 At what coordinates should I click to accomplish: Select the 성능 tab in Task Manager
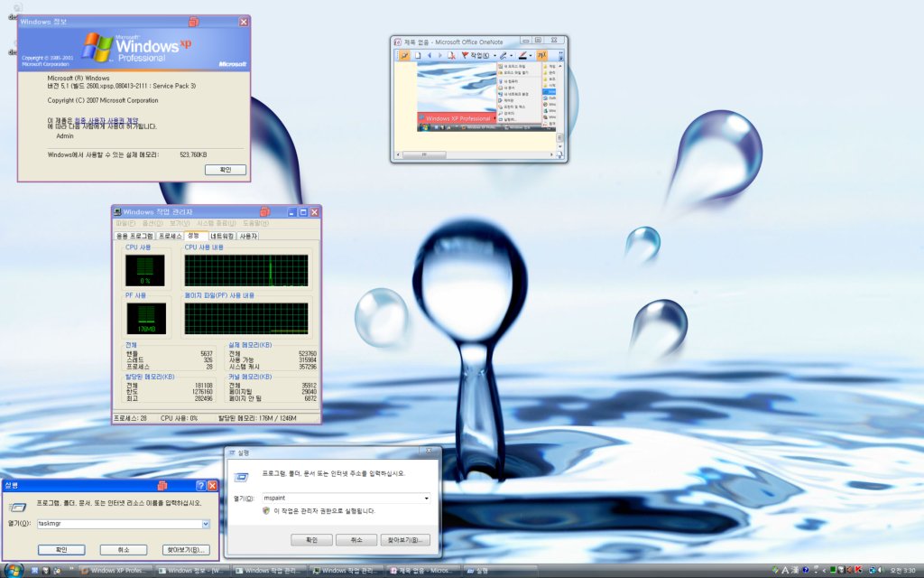click(195, 236)
